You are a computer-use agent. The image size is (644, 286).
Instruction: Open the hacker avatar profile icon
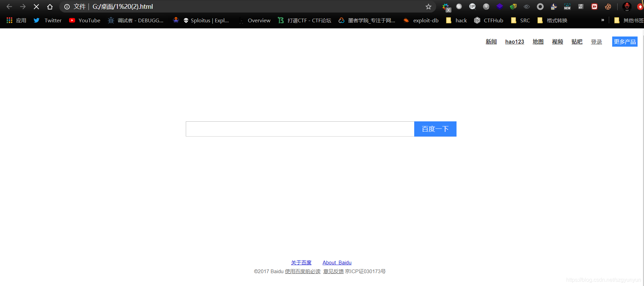(x=627, y=6)
